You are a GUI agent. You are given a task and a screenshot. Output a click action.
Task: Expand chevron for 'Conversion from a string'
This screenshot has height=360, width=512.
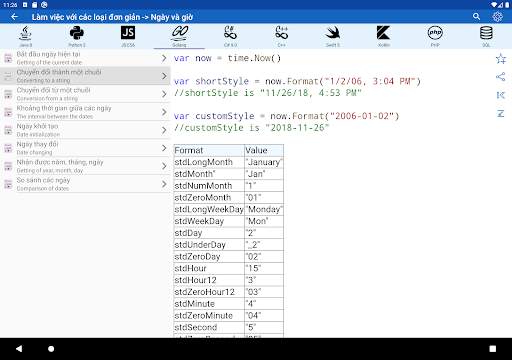(x=164, y=94)
